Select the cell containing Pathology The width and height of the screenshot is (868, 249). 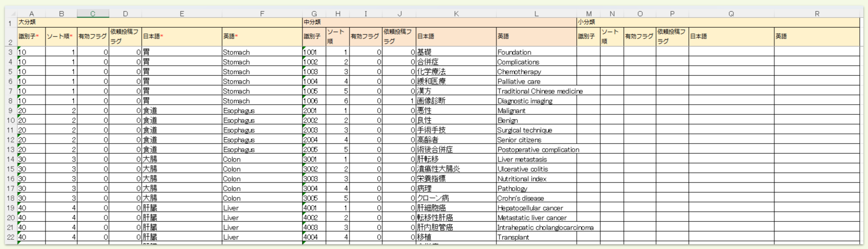pyautogui.click(x=536, y=188)
